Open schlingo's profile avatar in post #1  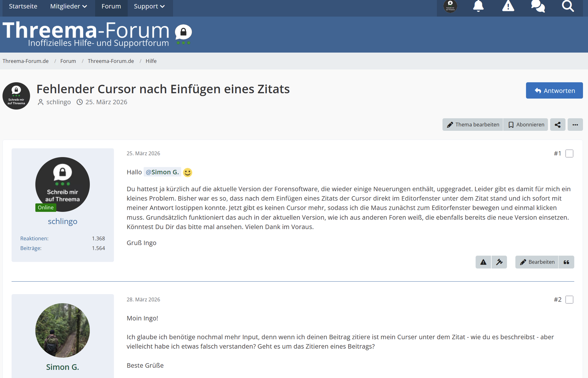(x=62, y=185)
